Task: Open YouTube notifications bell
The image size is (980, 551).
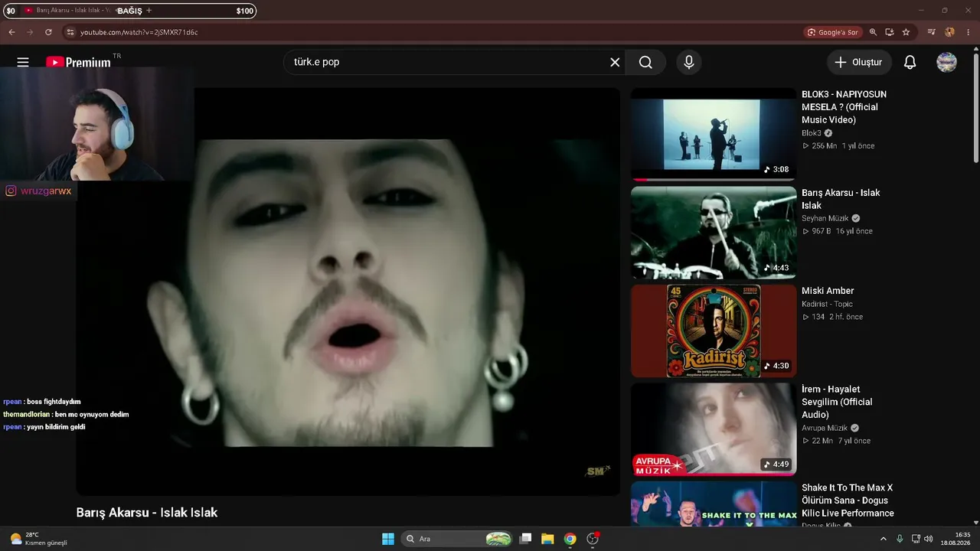Action: 910,62
